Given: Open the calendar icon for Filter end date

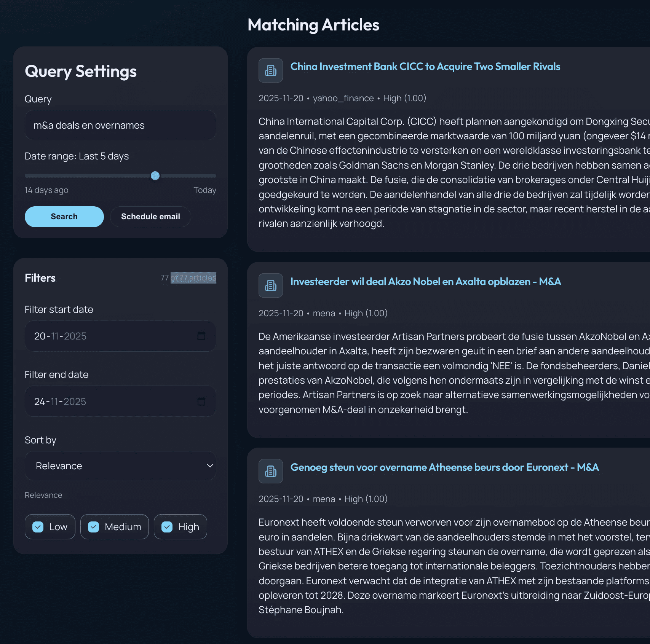Looking at the screenshot, I should point(202,401).
